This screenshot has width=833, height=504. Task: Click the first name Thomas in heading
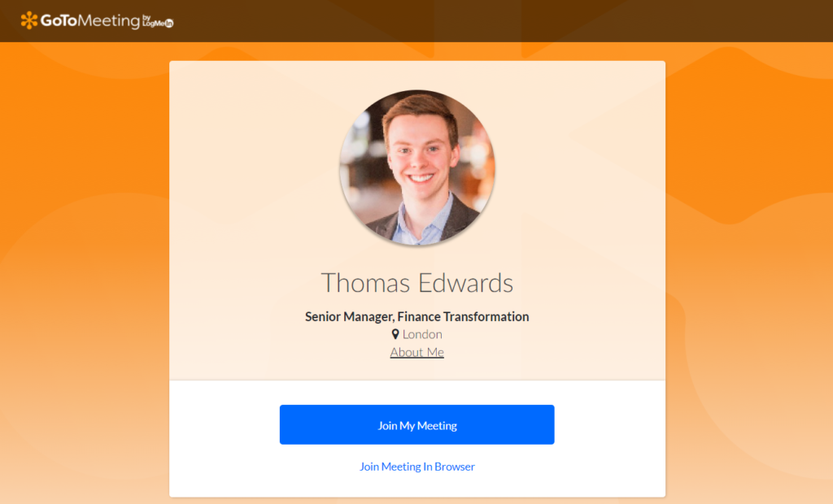click(x=365, y=283)
